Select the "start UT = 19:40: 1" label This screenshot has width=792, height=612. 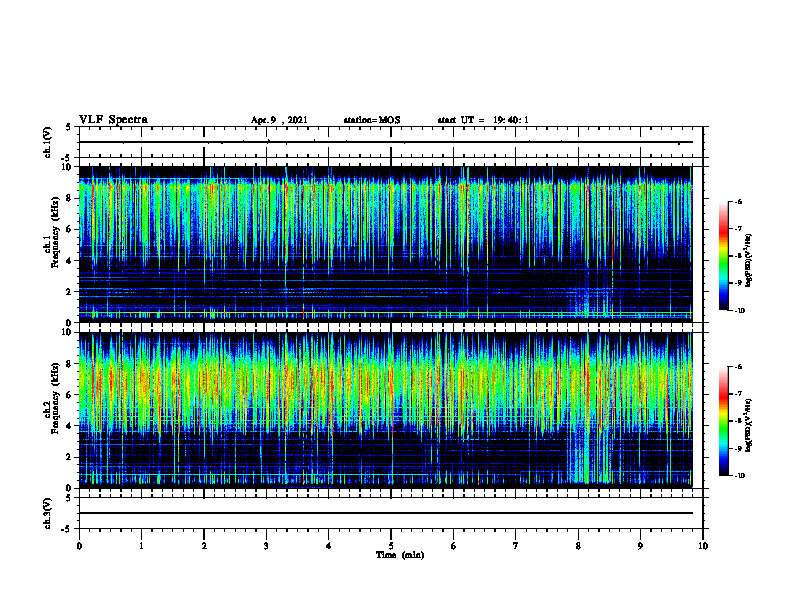[483, 120]
